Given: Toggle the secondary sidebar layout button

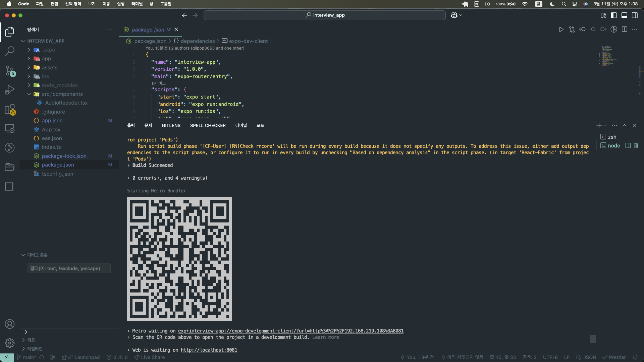Looking at the screenshot, I should pyautogui.click(x=635, y=15).
